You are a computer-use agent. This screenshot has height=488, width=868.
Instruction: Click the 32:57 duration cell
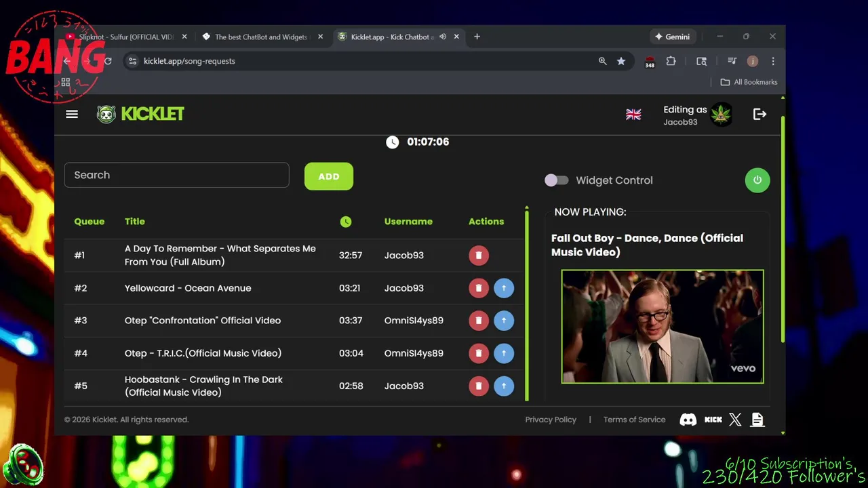click(x=351, y=256)
